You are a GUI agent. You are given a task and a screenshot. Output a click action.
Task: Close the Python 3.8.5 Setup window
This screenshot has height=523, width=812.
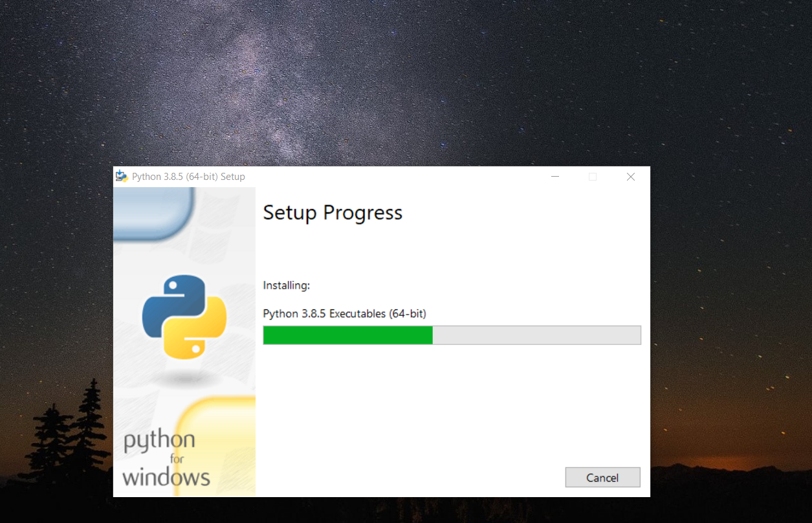click(x=631, y=177)
